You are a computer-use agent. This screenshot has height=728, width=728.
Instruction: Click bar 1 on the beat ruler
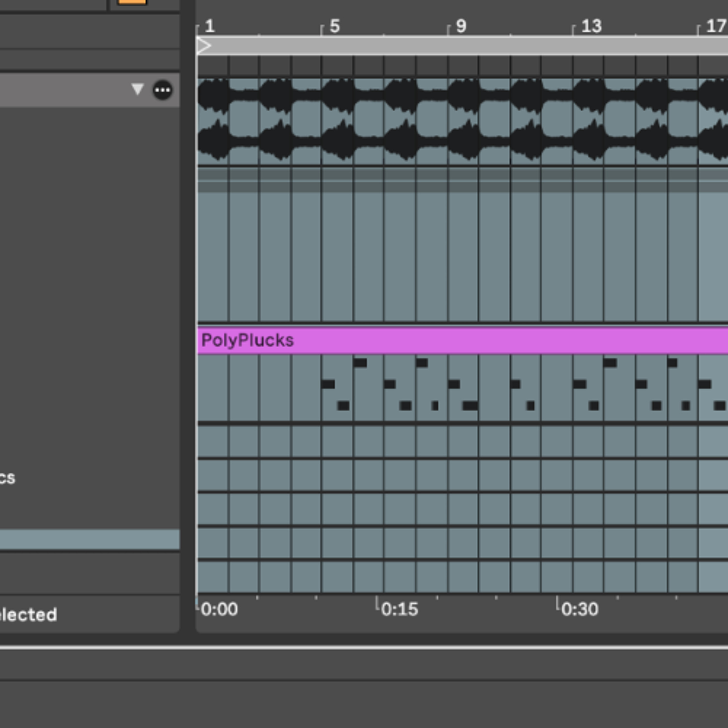pos(209,26)
